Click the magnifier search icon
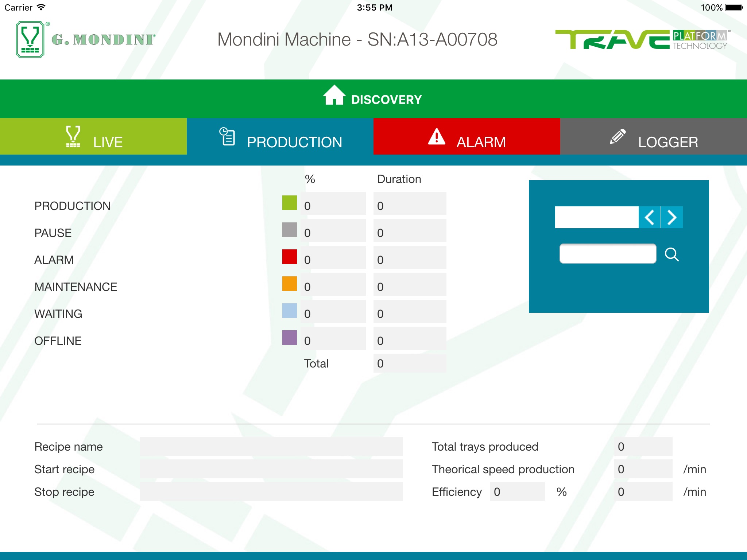Screen dimensions: 747x560 671,254
